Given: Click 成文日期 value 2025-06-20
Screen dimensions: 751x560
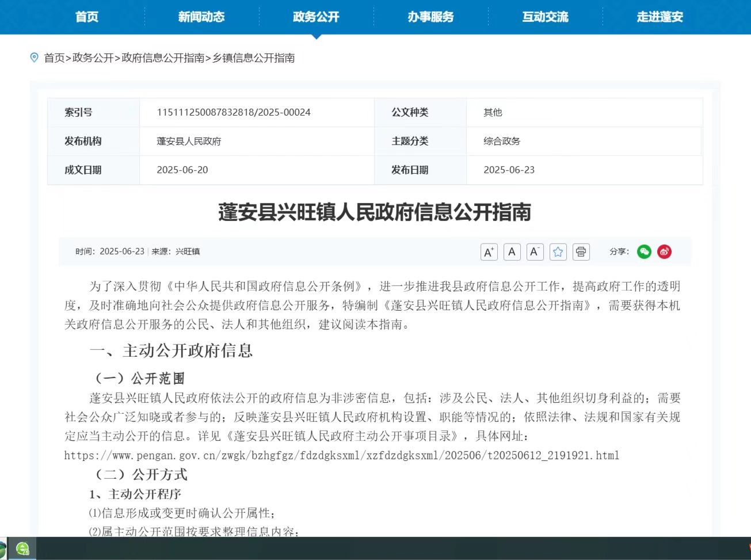Looking at the screenshot, I should tap(182, 170).
